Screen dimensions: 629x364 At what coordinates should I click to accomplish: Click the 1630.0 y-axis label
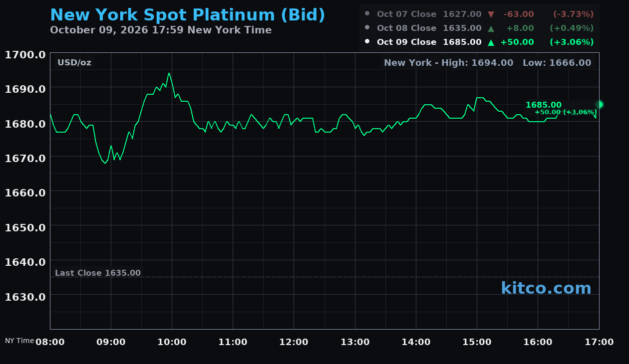[25, 297]
